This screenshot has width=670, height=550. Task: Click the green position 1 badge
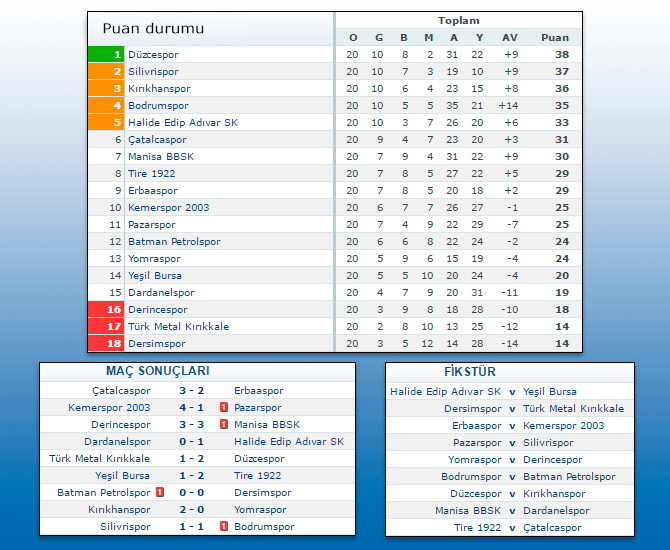click(x=106, y=55)
